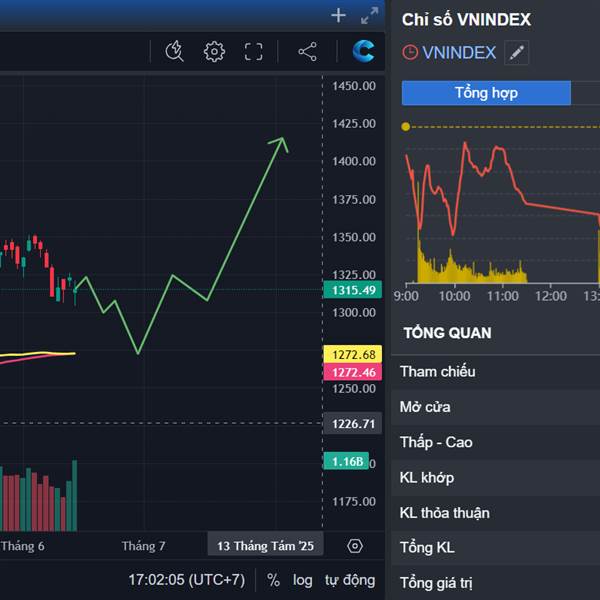Open chart settings gear icon

click(x=214, y=51)
